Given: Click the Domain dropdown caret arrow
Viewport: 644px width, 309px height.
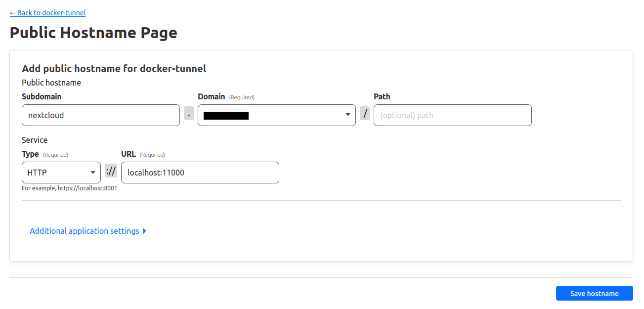Looking at the screenshot, I should tap(348, 115).
